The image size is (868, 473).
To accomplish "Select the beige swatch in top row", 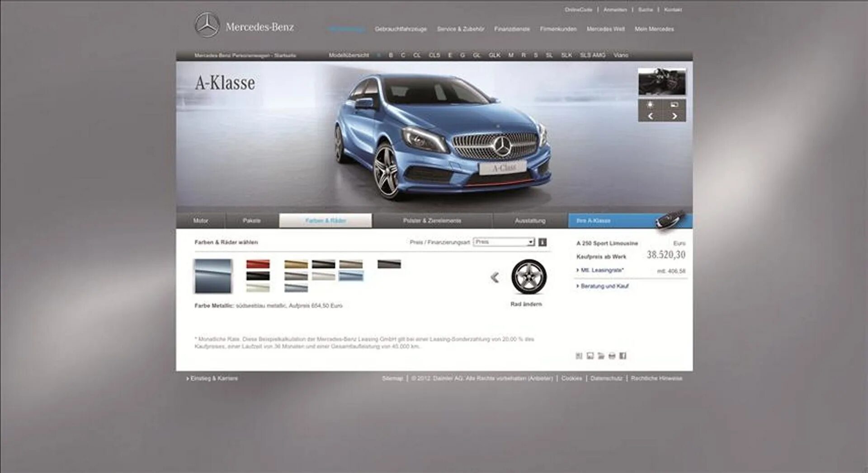I will [351, 264].
